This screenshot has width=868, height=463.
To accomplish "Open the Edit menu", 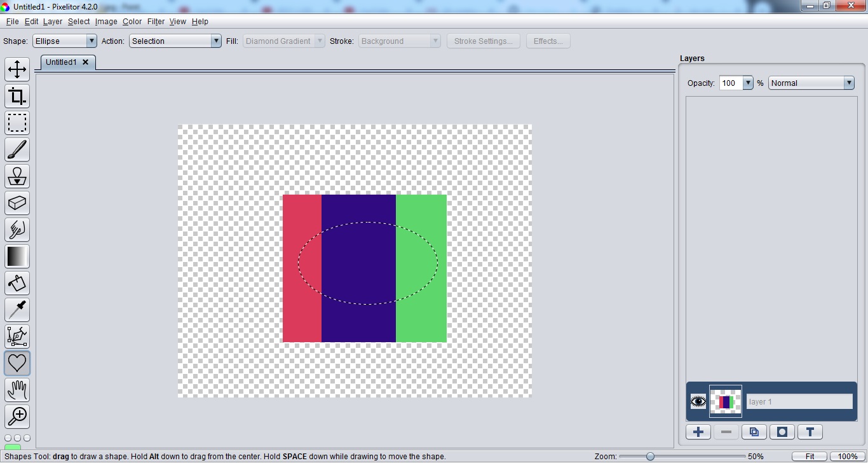I will [32, 22].
